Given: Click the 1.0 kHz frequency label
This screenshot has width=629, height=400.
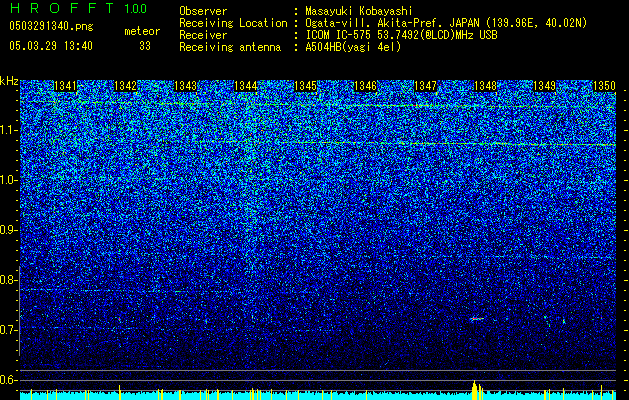Looking at the screenshot, I should coord(8,180).
